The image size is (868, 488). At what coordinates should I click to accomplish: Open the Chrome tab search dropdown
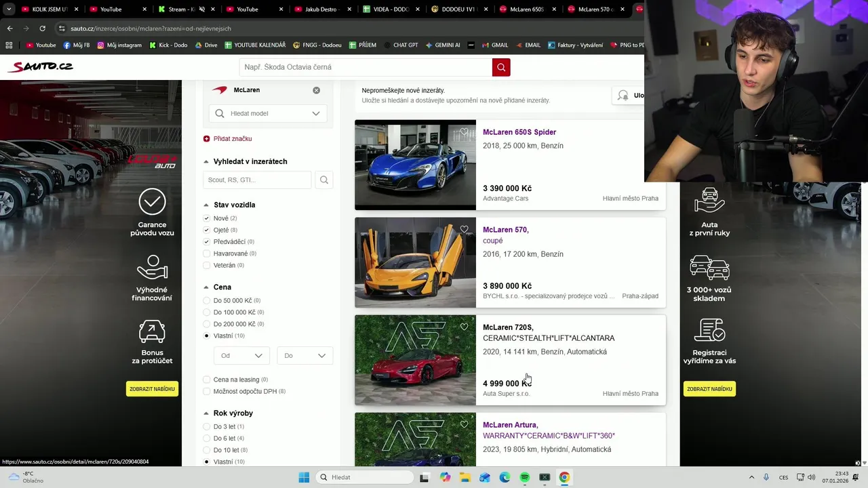click(x=9, y=9)
